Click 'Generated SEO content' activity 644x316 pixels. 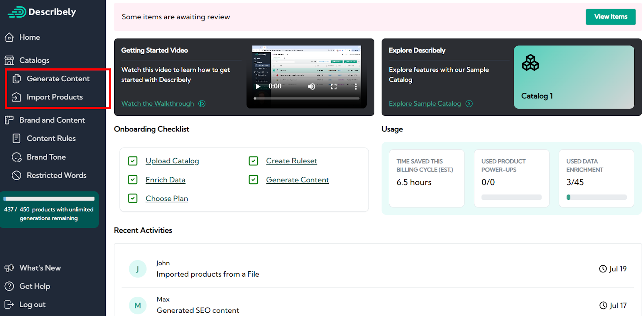pyautogui.click(x=198, y=310)
